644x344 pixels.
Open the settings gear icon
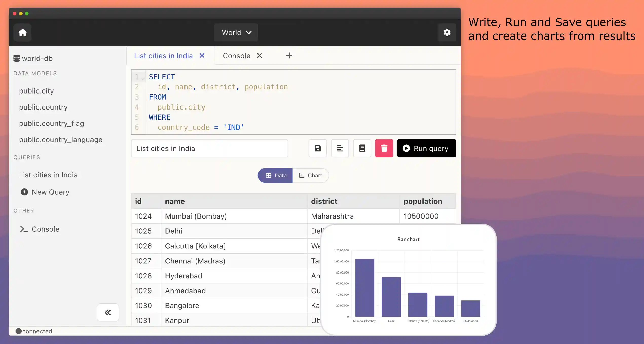click(x=447, y=32)
